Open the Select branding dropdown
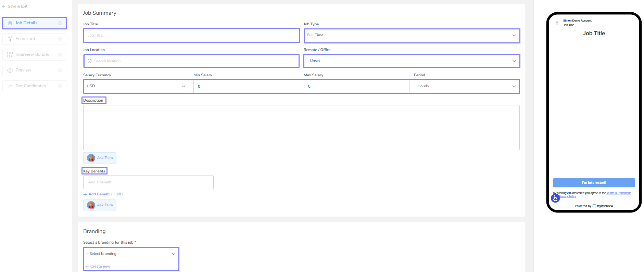The height and width of the screenshot is (272, 644). pos(131,254)
